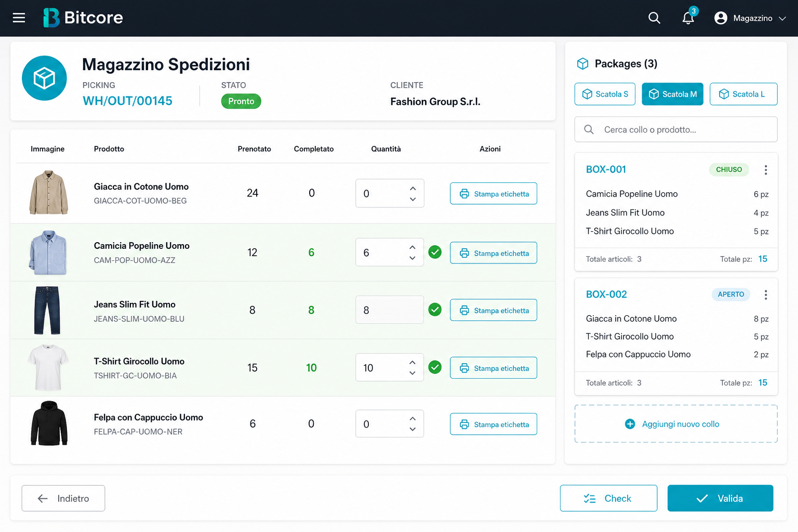Open the black hoodie product thumbnail

pos(49,423)
